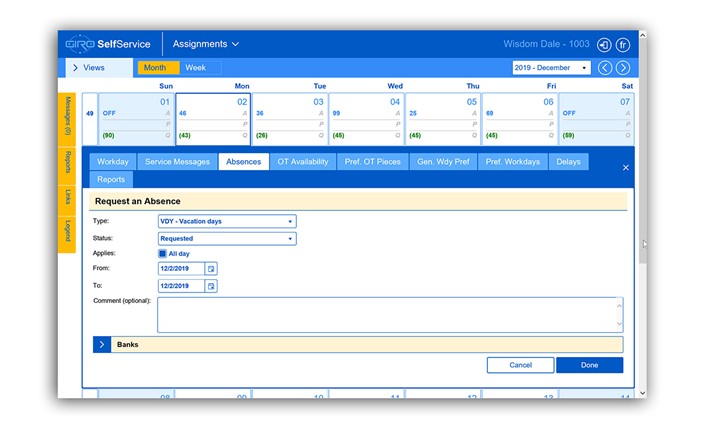The width and height of the screenshot is (705, 428).
Task: Switch calendar to Month view
Action: (155, 68)
